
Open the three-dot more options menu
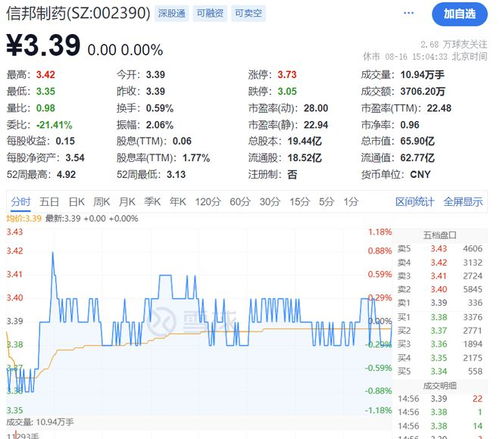(x=409, y=13)
